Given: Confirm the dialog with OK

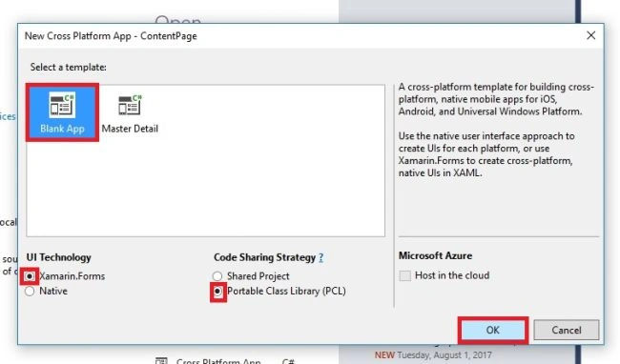Looking at the screenshot, I should pos(493,330).
